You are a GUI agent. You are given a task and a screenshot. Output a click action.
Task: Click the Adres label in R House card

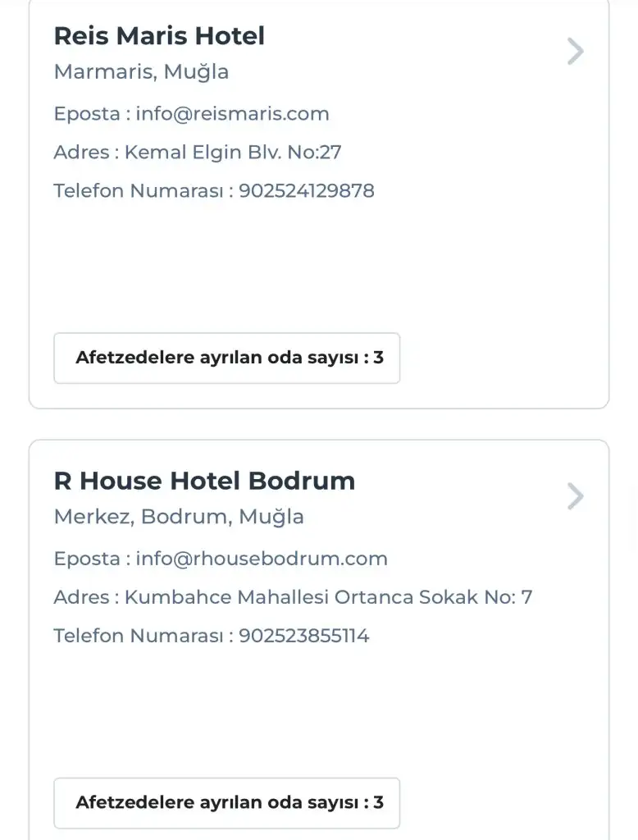tap(81, 597)
